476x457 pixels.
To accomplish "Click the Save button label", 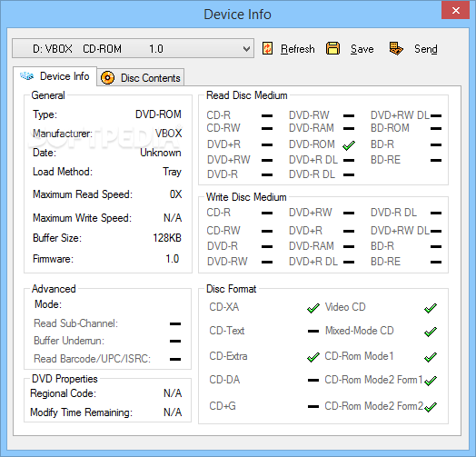I will coord(362,49).
